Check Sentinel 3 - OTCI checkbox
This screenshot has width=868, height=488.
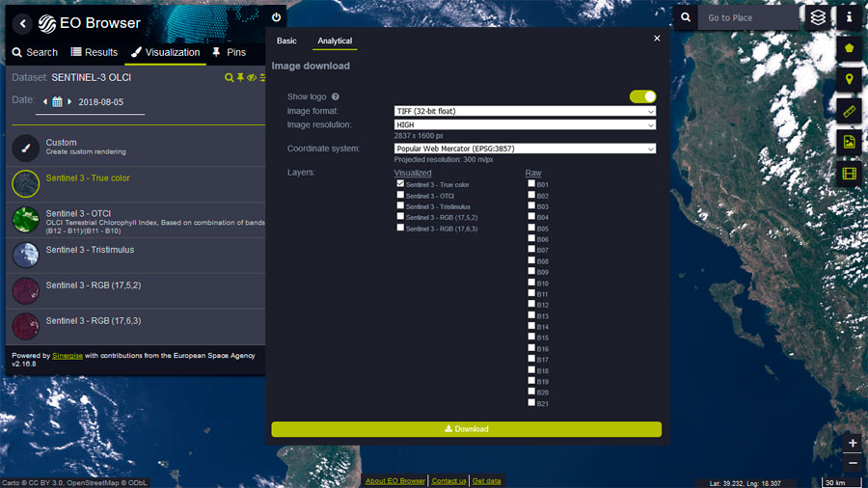coord(400,195)
